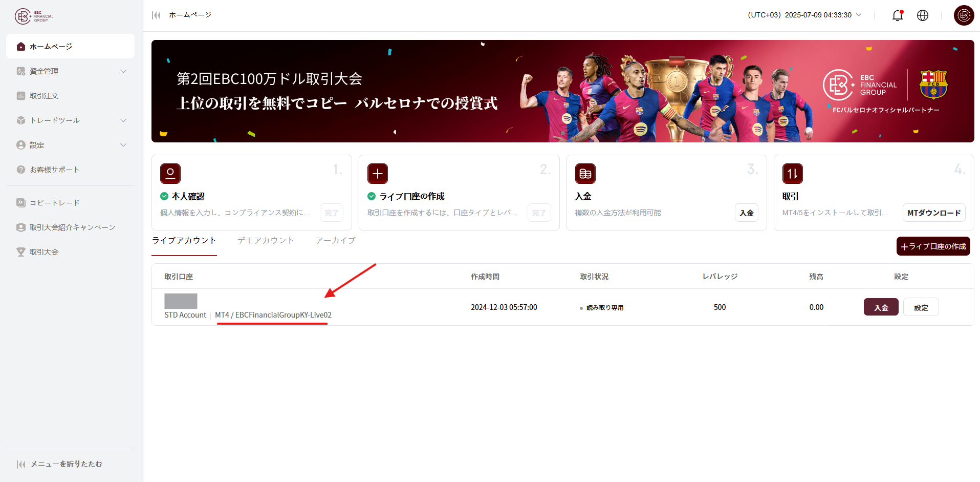The height and width of the screenshot is (482, 980).
Task: Click the 資金管理 wallet icon
Action: click(21, 71)
